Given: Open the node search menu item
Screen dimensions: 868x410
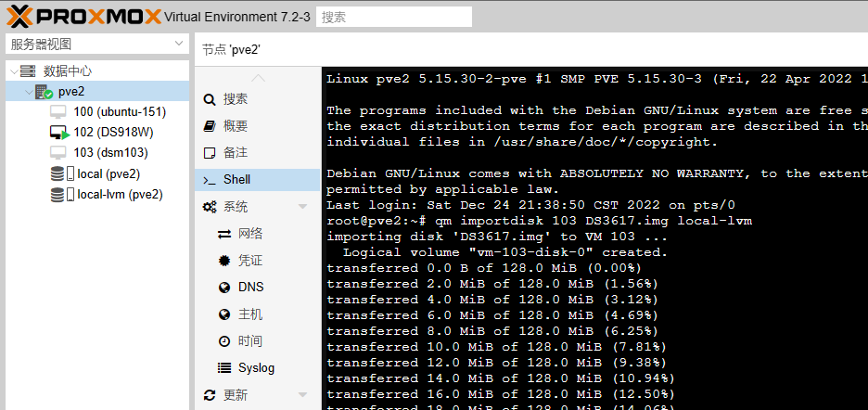Looking at the screenshot, I should 258,100.
